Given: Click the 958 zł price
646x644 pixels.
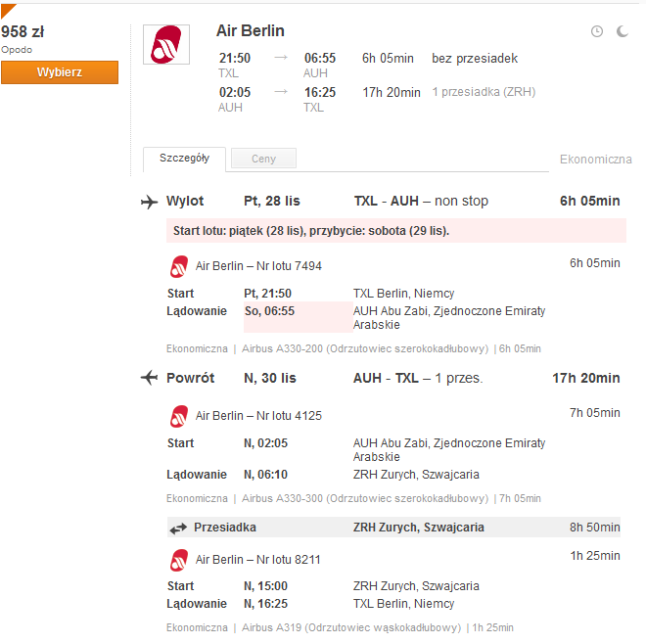Looking at the screenshot, I should (23, 31).
